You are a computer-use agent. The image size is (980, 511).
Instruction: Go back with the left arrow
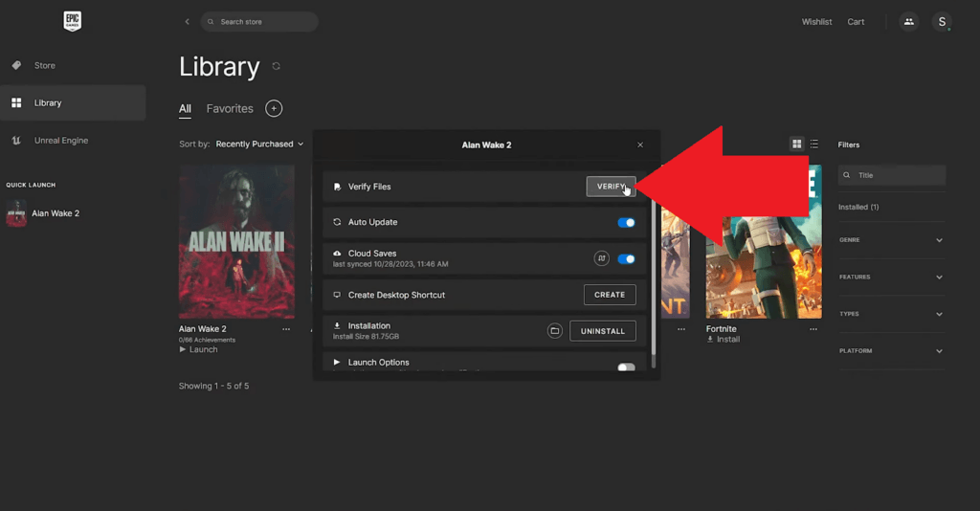point(187,22)
